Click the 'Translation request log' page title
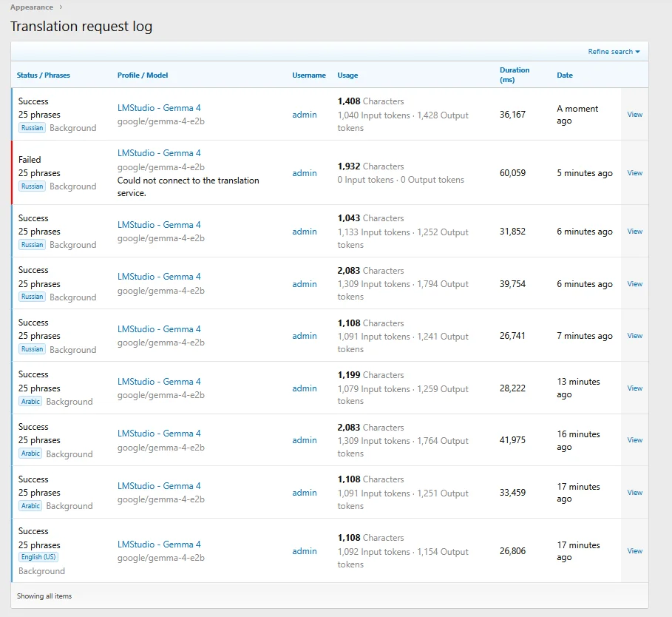This screenshot has height=617, width=672. click(x=81, y=27)
